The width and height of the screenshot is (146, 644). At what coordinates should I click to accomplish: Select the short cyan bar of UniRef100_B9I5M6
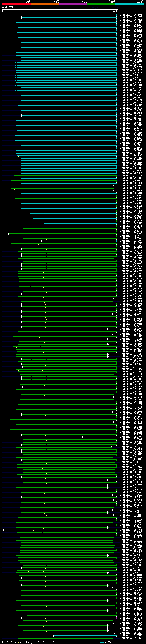pyautogui.click(x=85, y=636)
